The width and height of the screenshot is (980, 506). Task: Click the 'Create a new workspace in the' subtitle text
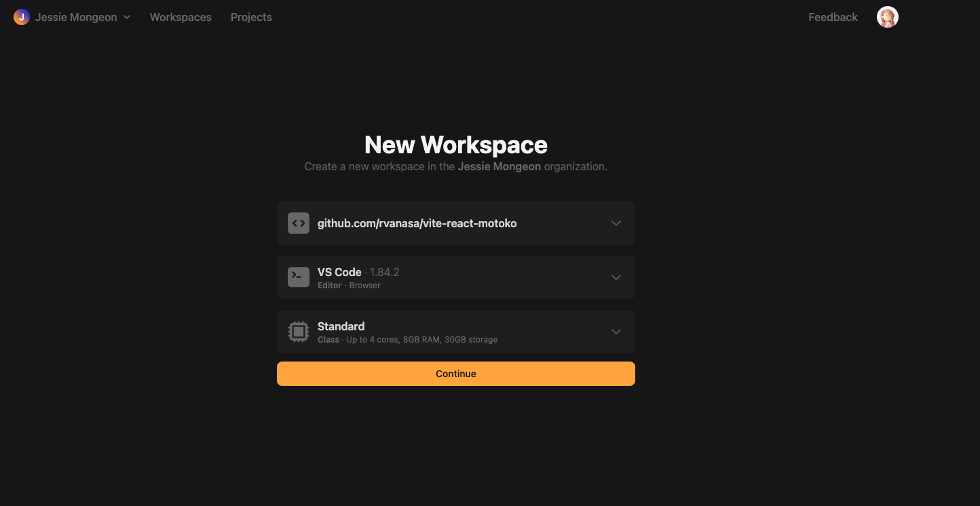pos(379,166)
